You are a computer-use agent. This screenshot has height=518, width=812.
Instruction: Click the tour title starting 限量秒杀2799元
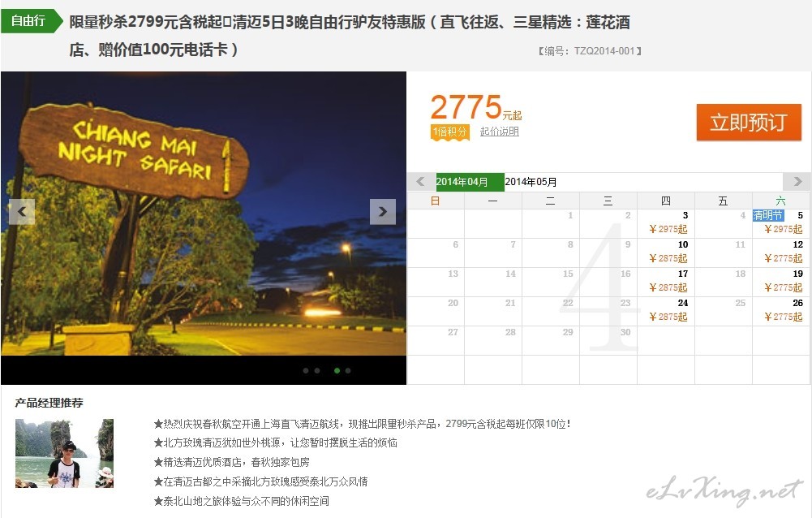click(350, 36)
